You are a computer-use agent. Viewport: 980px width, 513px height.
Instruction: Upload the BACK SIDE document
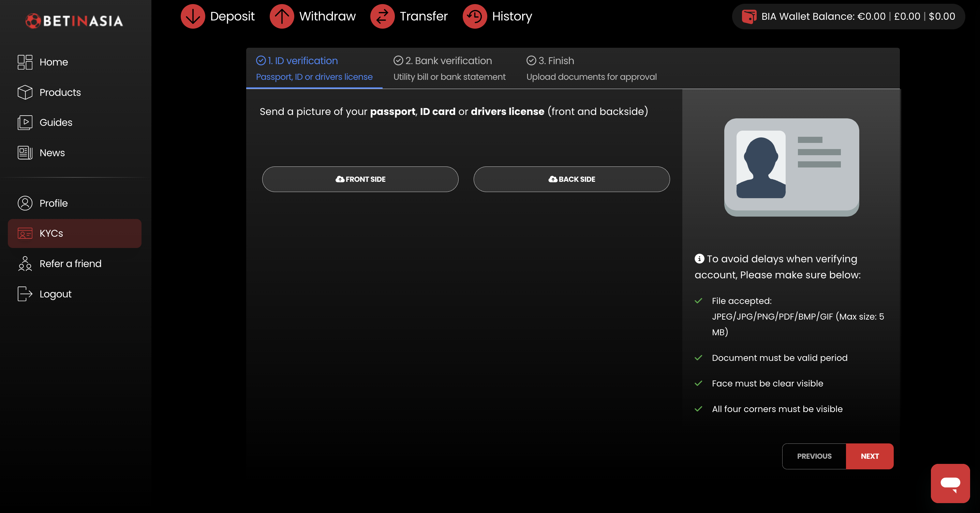click(x=571, y=179)
